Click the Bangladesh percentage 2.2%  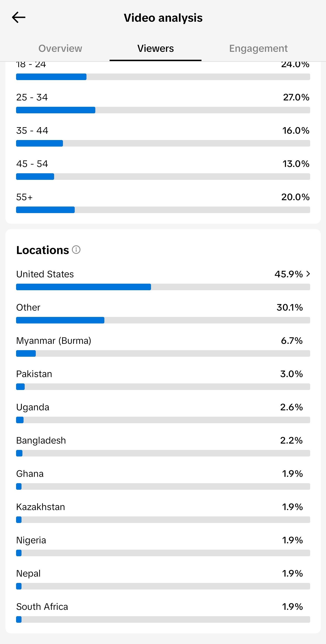[291, 440]
